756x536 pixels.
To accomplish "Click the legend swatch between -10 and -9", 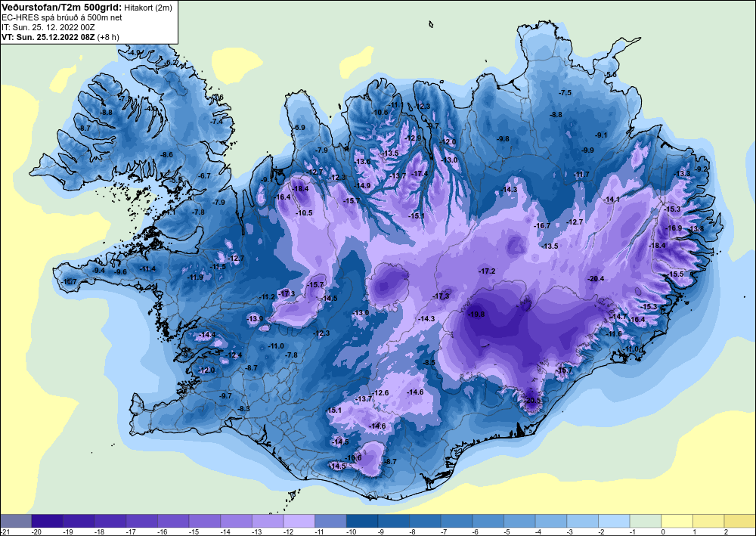I will [362, 521].
